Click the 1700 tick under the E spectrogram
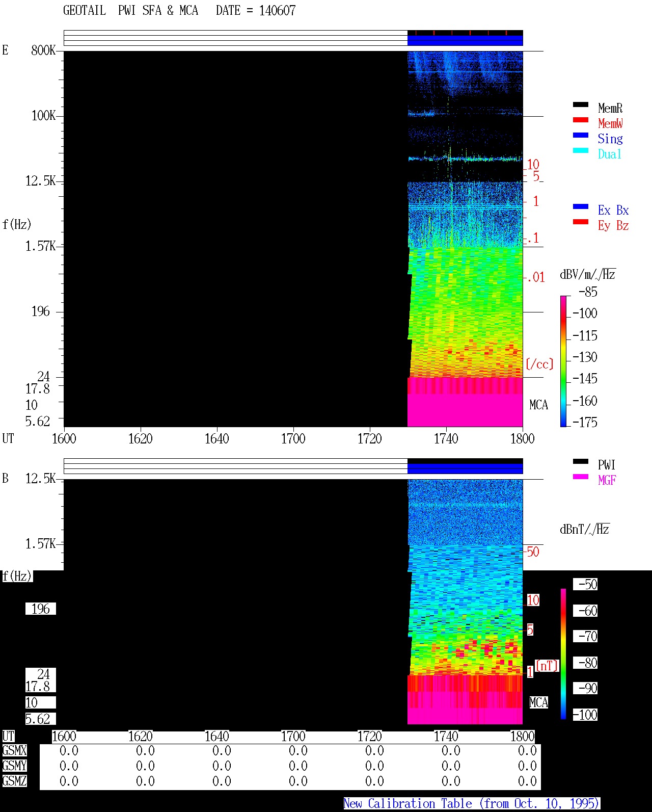Image resolution: width=652 pixels, height=812 pixels. [x=293, y=438]
